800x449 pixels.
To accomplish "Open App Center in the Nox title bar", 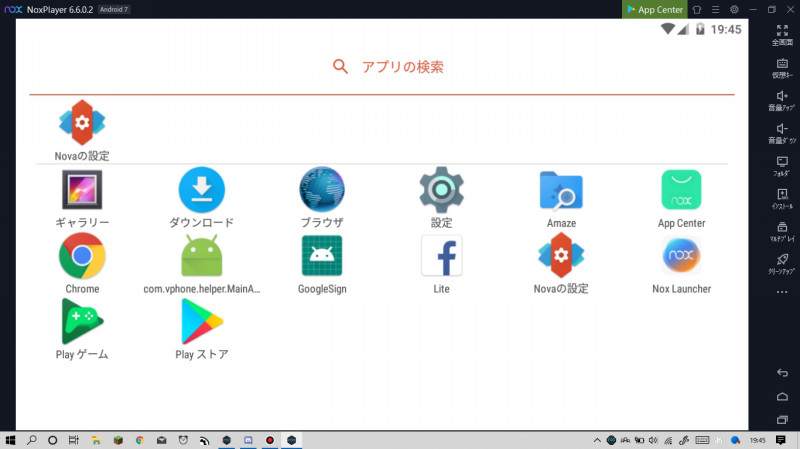I will [655, 9].
